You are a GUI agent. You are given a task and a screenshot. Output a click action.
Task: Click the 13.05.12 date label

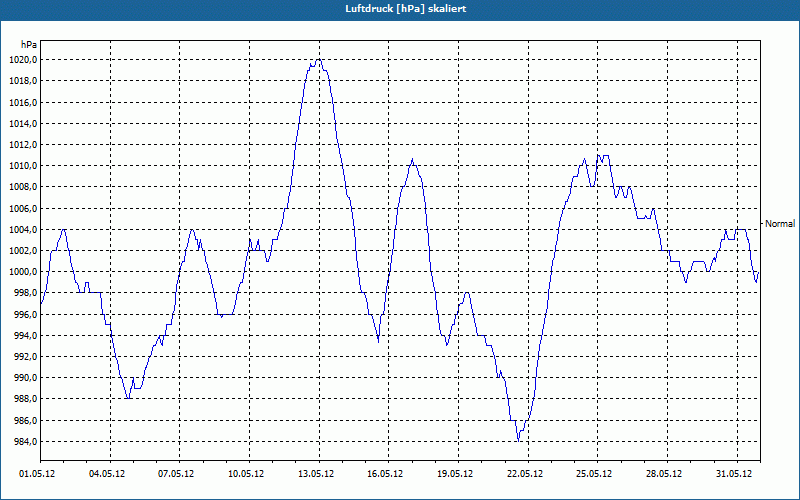coord(316,474)
